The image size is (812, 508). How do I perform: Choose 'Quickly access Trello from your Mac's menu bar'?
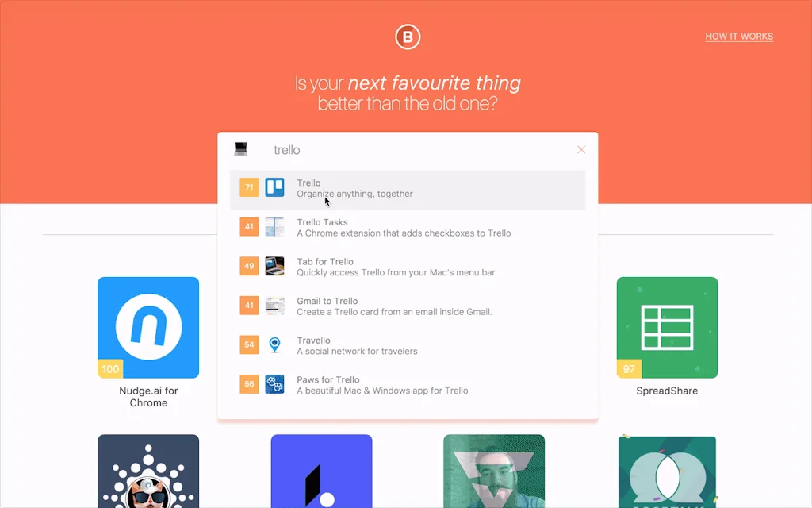(x=396, y=273)
